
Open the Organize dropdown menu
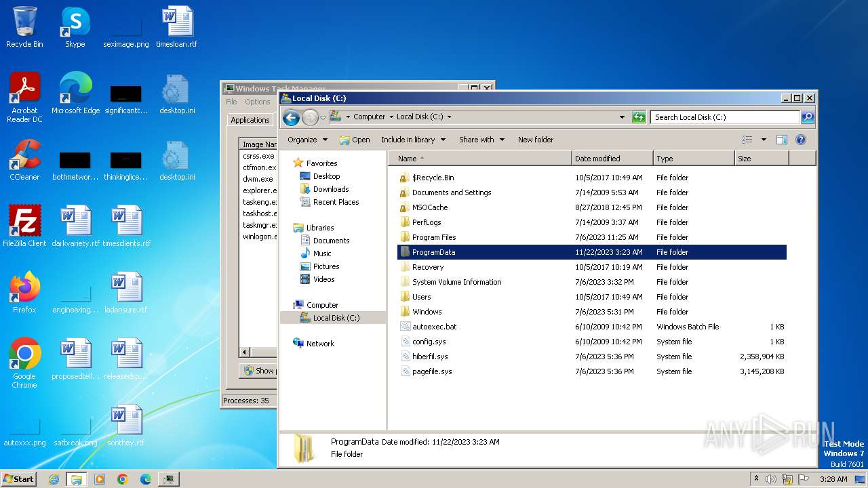(307, 140)
